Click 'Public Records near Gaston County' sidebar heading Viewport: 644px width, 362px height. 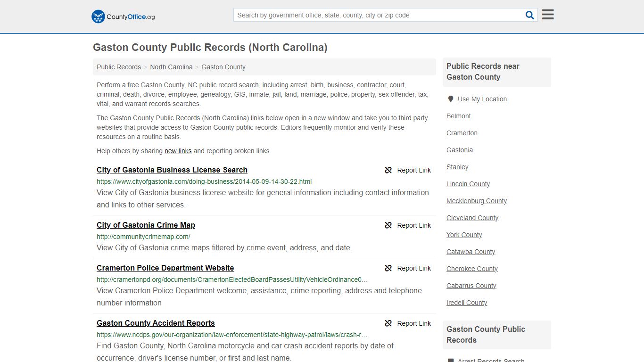click(483, 72)
